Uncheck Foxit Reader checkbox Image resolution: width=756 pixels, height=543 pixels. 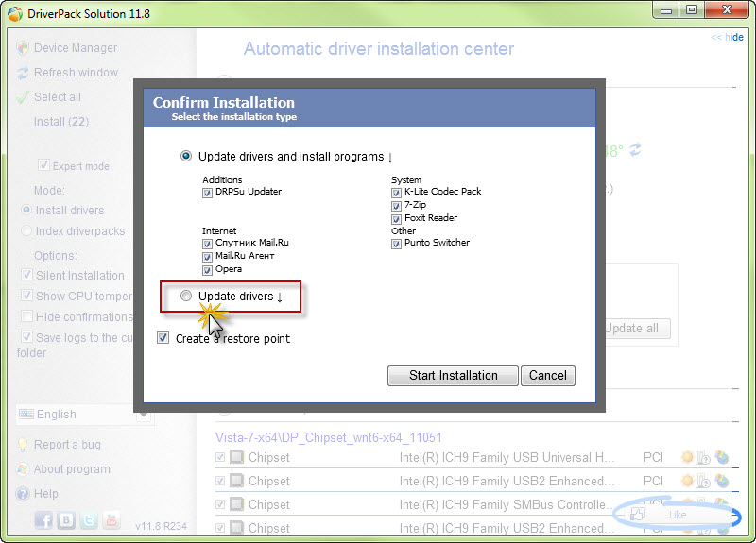(x=396, y=219)
